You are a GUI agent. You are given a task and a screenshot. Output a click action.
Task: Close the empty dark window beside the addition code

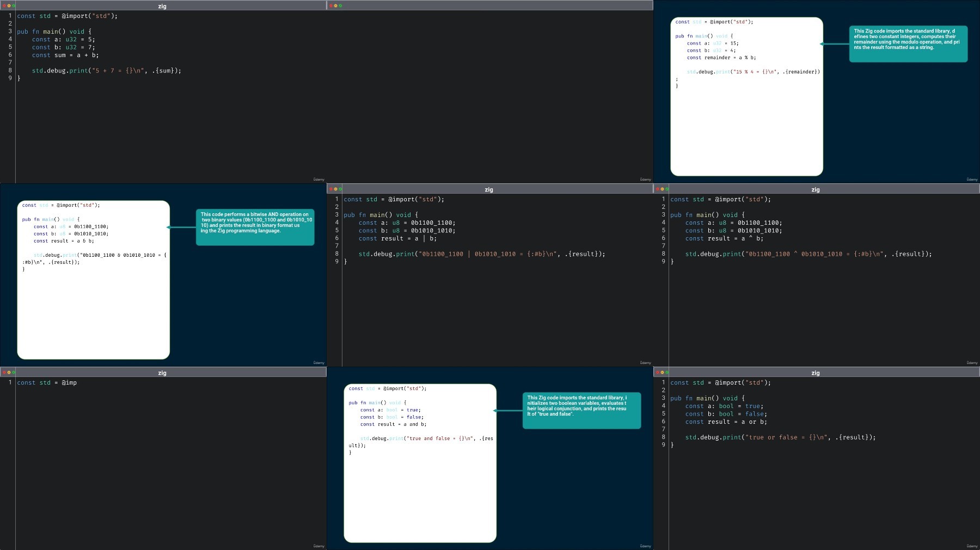pyautogui.click(x=331, y=5)
